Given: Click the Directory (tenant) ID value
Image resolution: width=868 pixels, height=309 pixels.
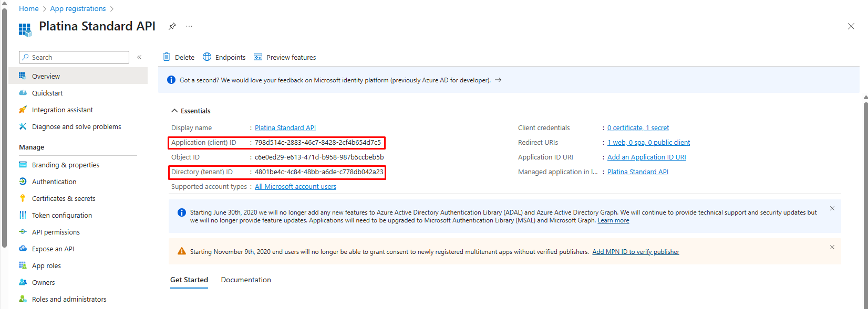Looking at the screenshot, I should [x=319, y=172].
